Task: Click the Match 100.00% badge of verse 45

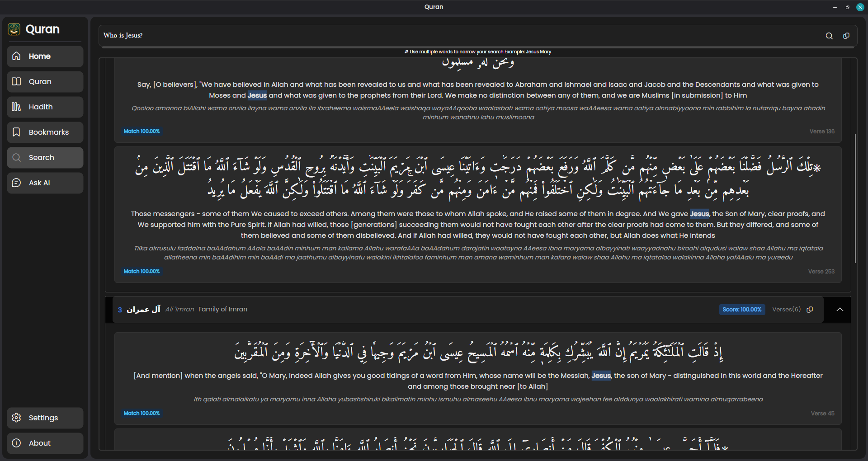Action: coord(142,414)
